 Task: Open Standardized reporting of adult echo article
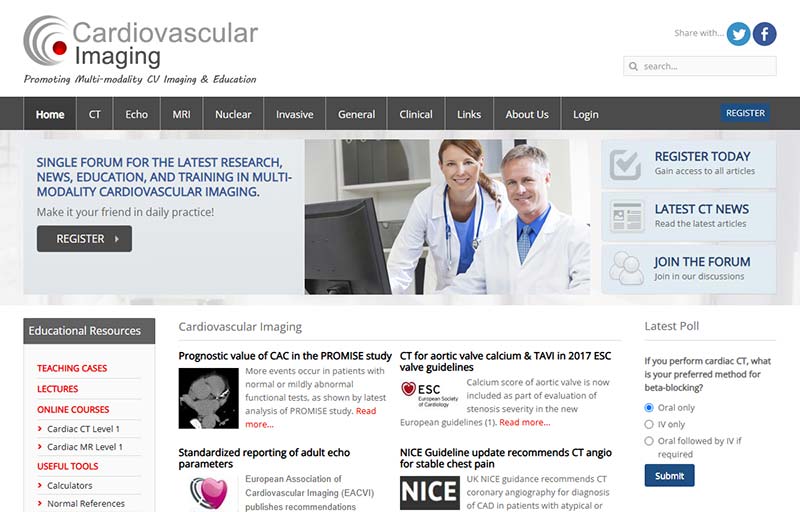(264, 458)
